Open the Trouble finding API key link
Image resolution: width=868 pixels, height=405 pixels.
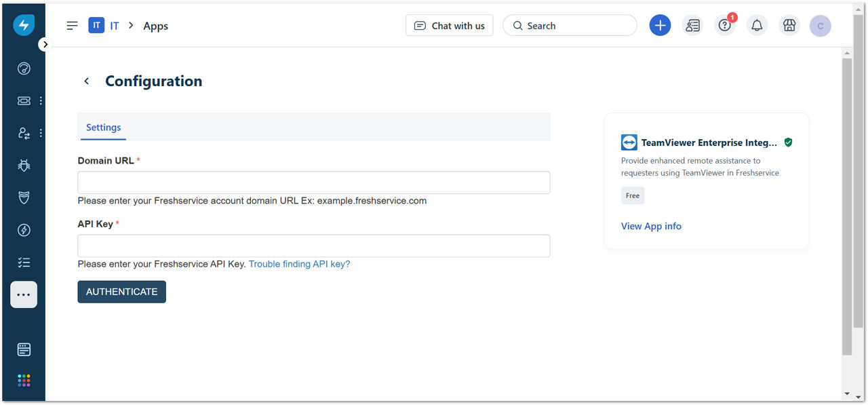click(x=300, y=264)
